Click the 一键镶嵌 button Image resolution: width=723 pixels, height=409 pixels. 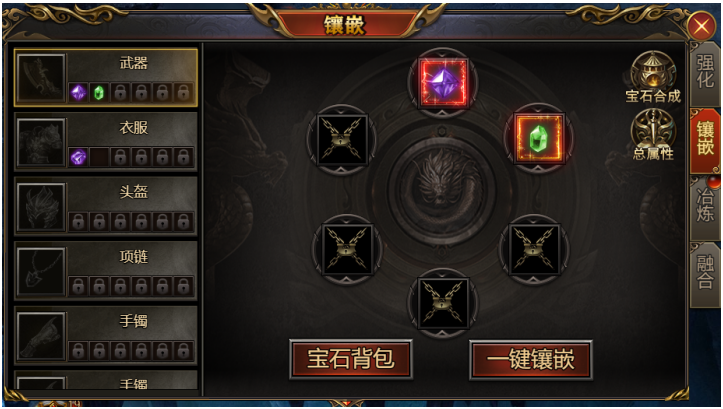[531, 360]
